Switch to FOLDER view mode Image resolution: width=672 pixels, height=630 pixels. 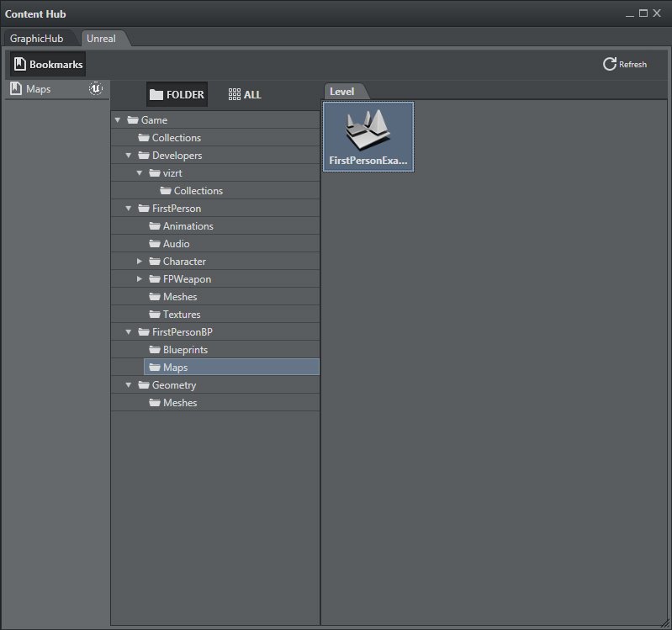[x=177, y=94]
